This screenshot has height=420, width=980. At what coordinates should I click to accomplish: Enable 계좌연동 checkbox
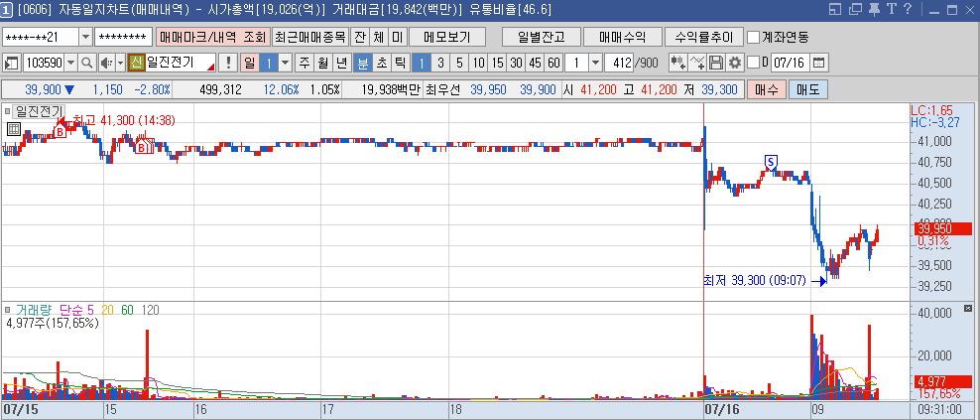pyautogui.click(x=754, y=37)
